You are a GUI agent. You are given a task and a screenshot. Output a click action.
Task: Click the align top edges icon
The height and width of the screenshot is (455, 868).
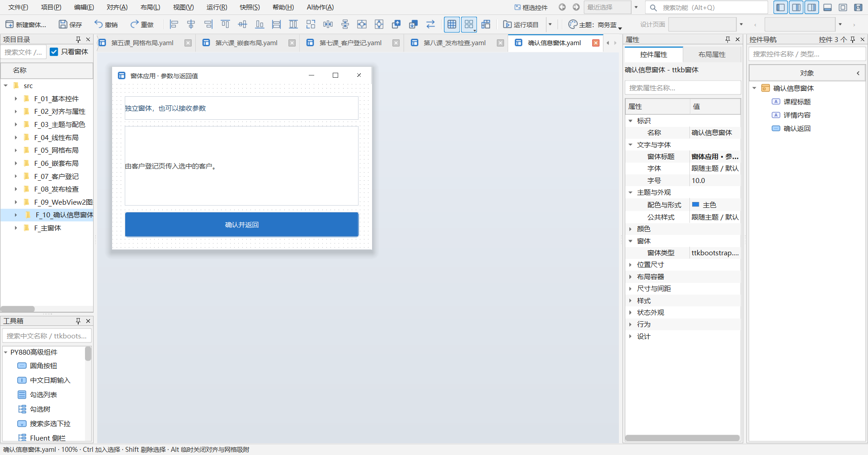[x=225, y=24]
